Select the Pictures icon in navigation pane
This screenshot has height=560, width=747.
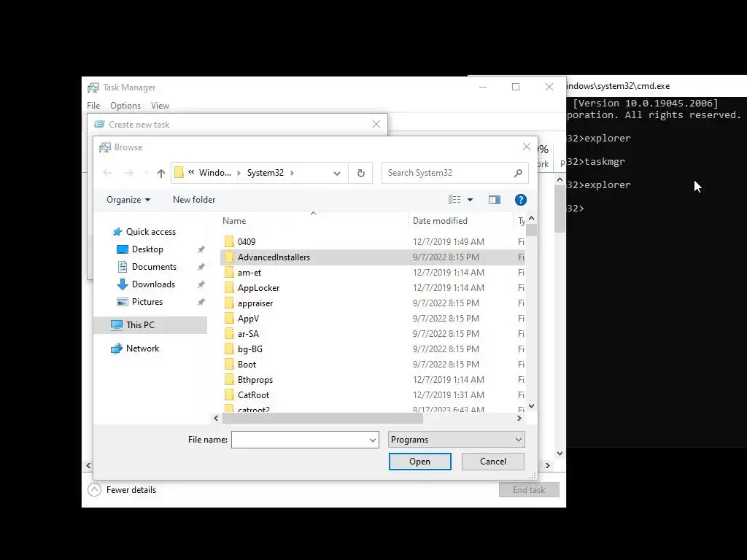123,302
